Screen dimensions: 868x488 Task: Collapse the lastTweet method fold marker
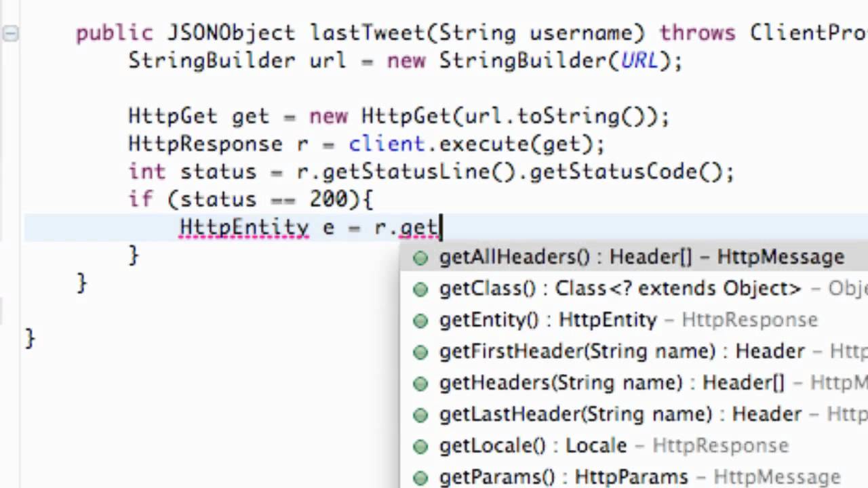(x=10, y=33)
